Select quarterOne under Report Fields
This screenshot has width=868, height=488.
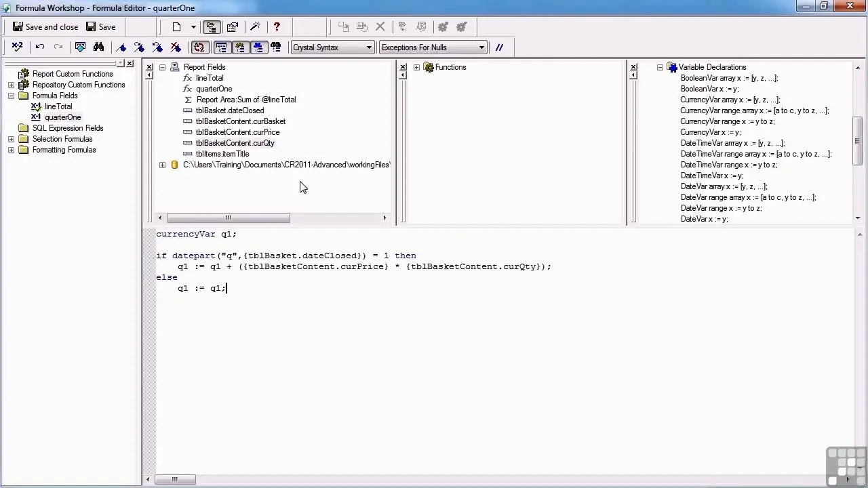point(214,89)
